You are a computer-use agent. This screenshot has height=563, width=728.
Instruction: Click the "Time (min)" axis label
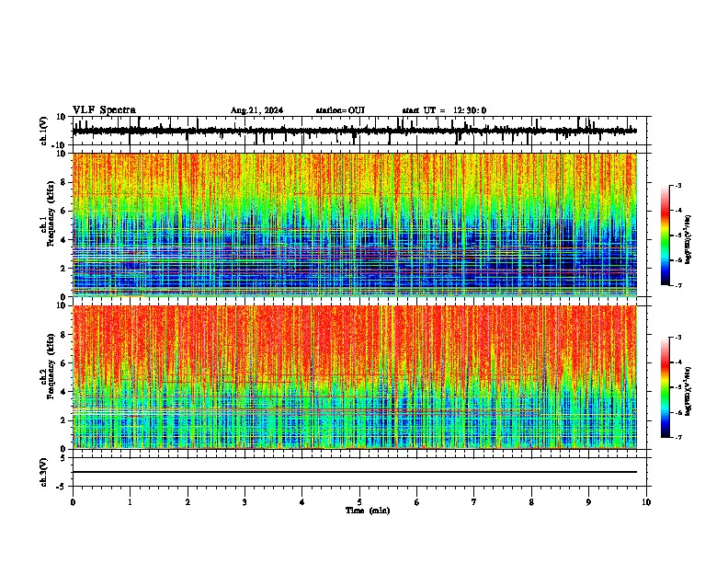click(x=368, y=511)
